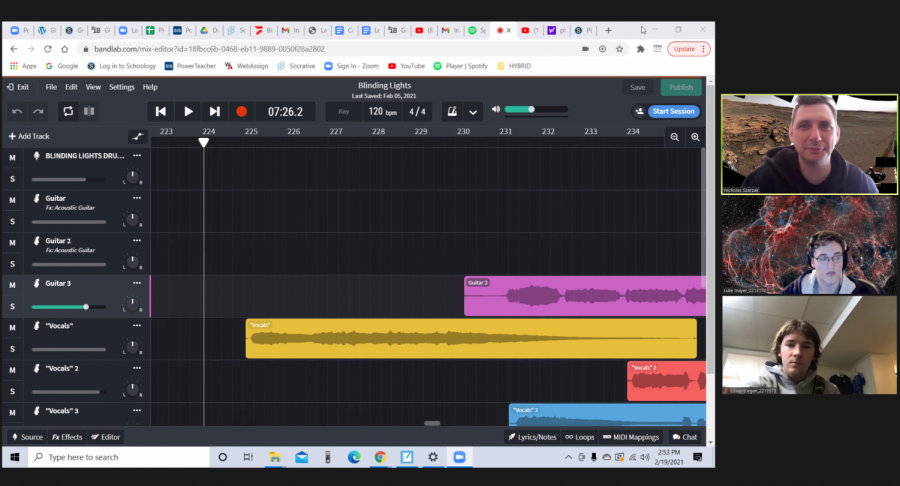Image resolution: width=900 pixels, height=486 pixels.
Task: Start playback with the Play button
Action: [x=188, y=111]
